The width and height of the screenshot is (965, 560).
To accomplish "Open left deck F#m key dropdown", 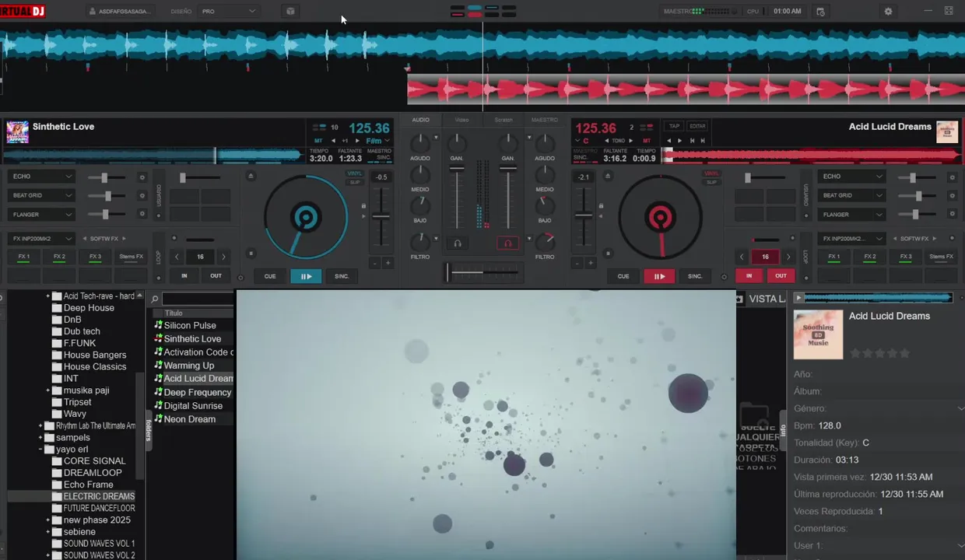I will pos(377,141).
